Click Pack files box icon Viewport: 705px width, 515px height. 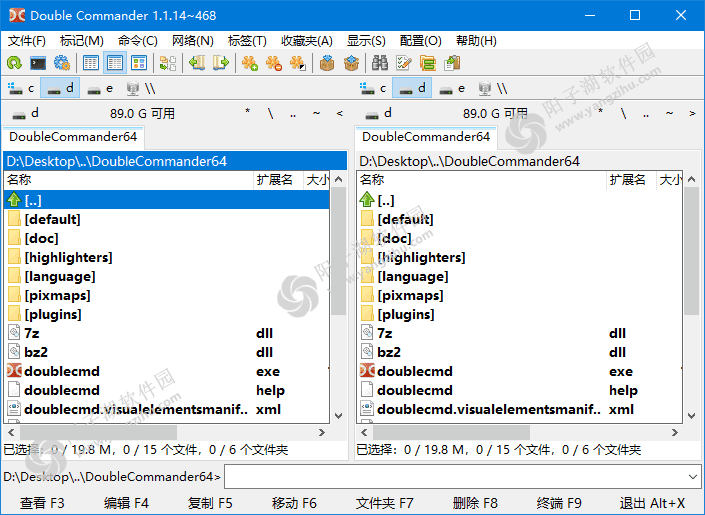[x=327, y=63]
